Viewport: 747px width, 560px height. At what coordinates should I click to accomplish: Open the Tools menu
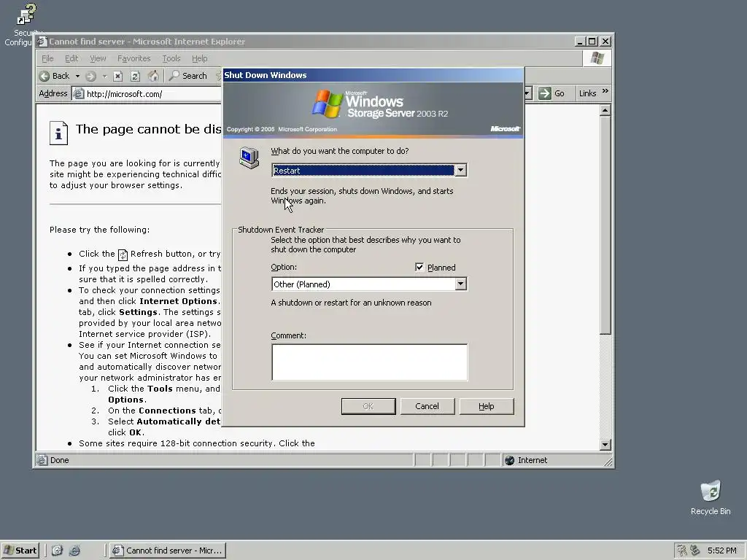171,58
